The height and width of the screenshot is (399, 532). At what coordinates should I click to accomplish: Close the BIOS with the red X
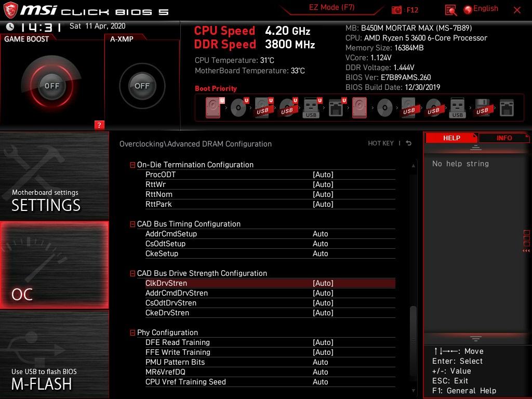[517, 10]
